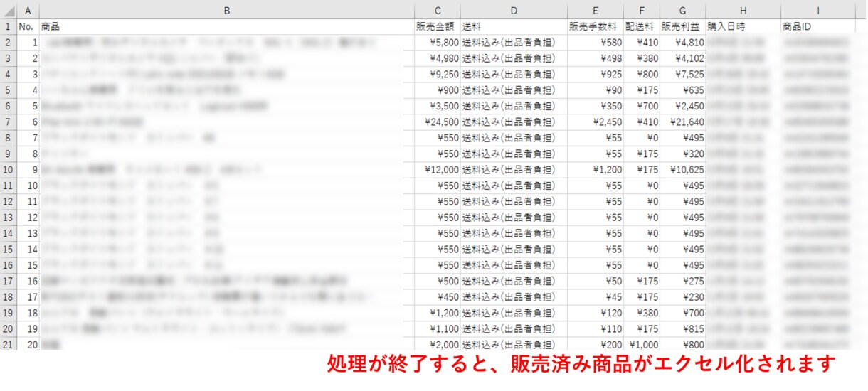Select the cell showing ¥3,500

[438, 107]
